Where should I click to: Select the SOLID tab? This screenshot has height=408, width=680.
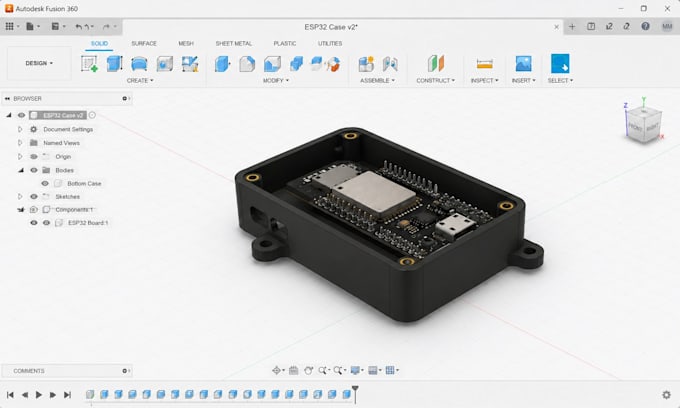[99, 43]
